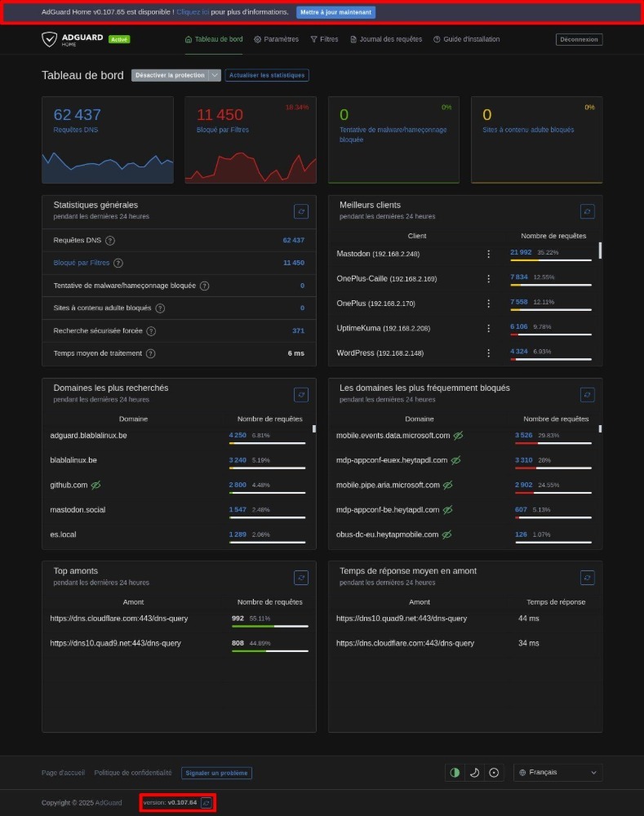This screenshot has height=816, width=644.
Task: Refresh the Domaines les plus recherchés panel
Action: [x=301, y=394]
